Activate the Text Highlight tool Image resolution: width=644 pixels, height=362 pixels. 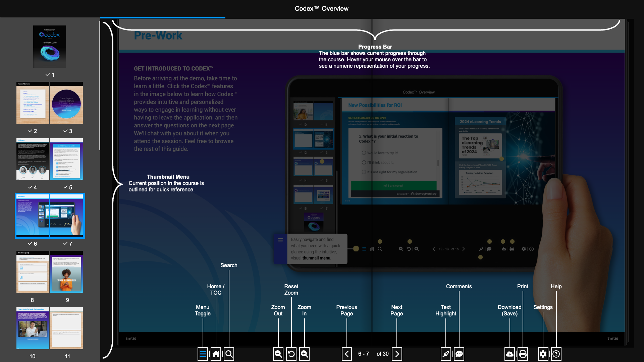pyautogui.click(x=446, y=354)
